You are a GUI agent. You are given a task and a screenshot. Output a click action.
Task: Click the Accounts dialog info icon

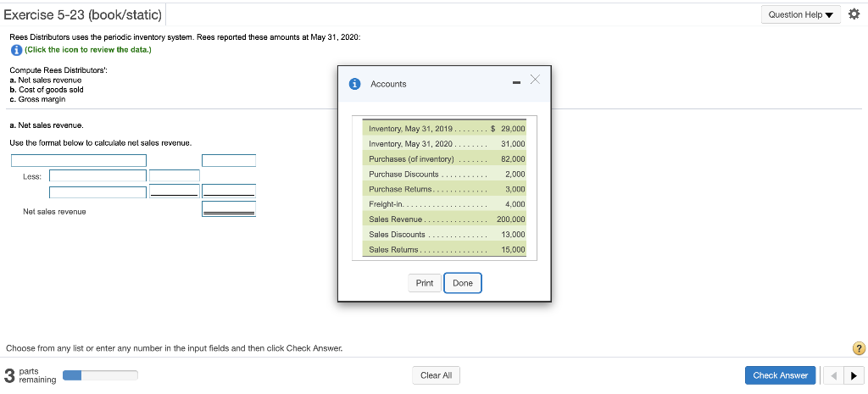click(355, 84)
